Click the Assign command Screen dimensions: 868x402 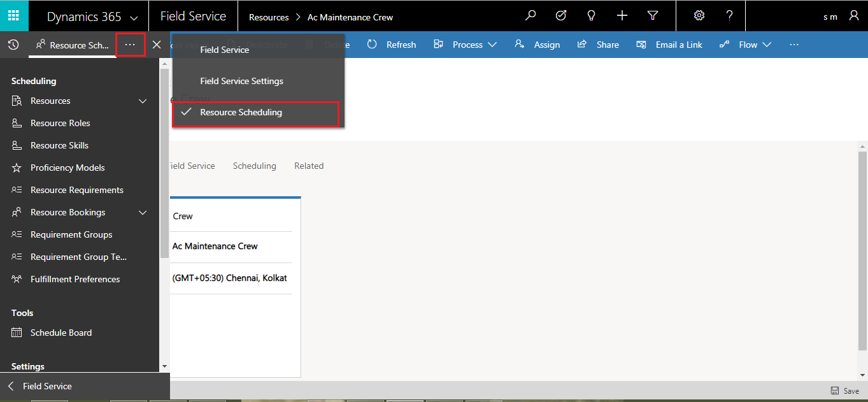537,45
